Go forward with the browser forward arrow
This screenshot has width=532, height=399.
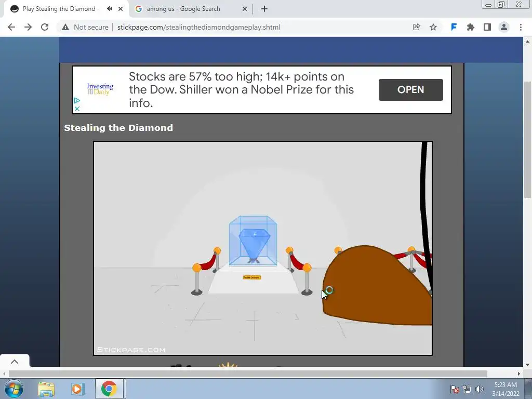tap(28, 27)
